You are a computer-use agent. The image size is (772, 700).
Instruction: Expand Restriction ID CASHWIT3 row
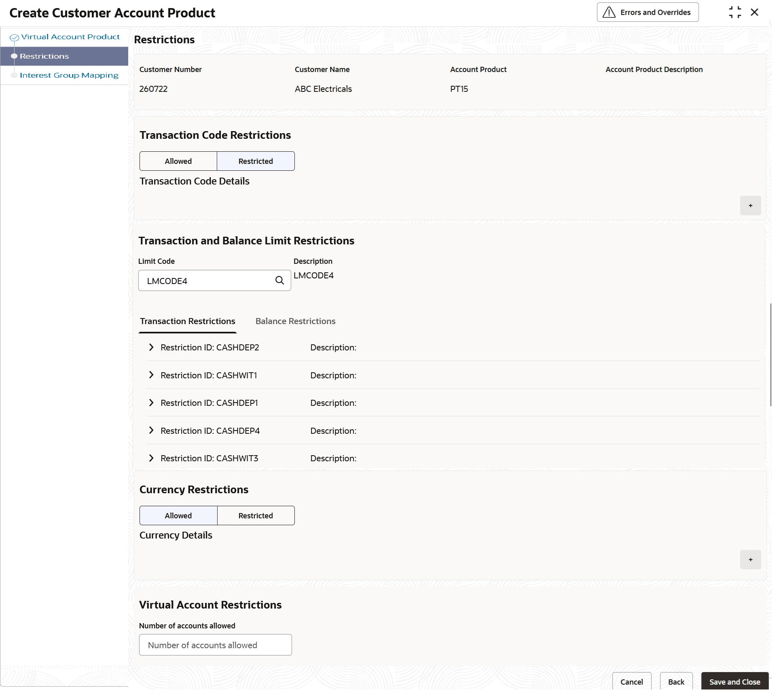151,458
